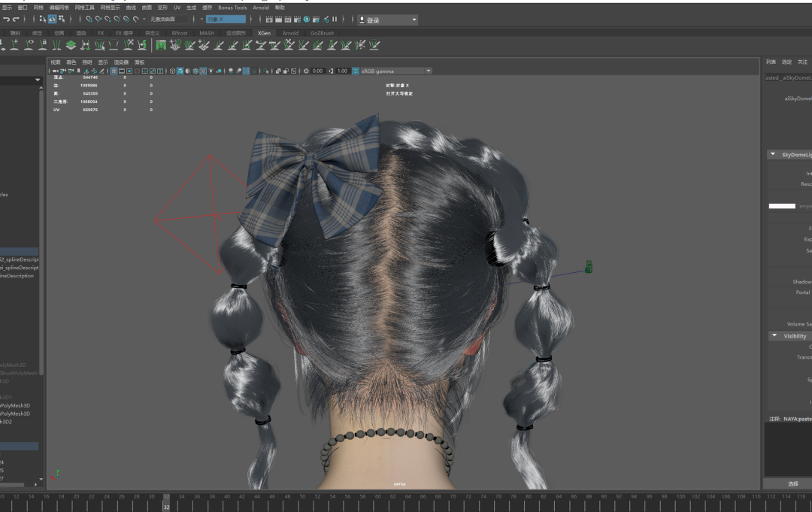Viewport: 812px width, 512px height.
Task: Click the '选择' button at panel bottom
Action: (x=793, y=483)
